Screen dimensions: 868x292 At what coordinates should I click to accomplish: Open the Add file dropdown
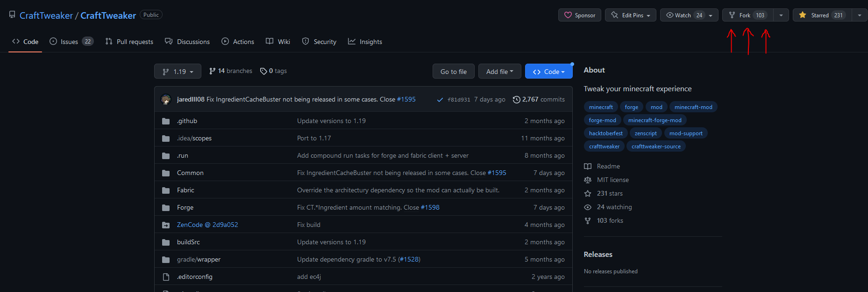[x=500, y=71]
